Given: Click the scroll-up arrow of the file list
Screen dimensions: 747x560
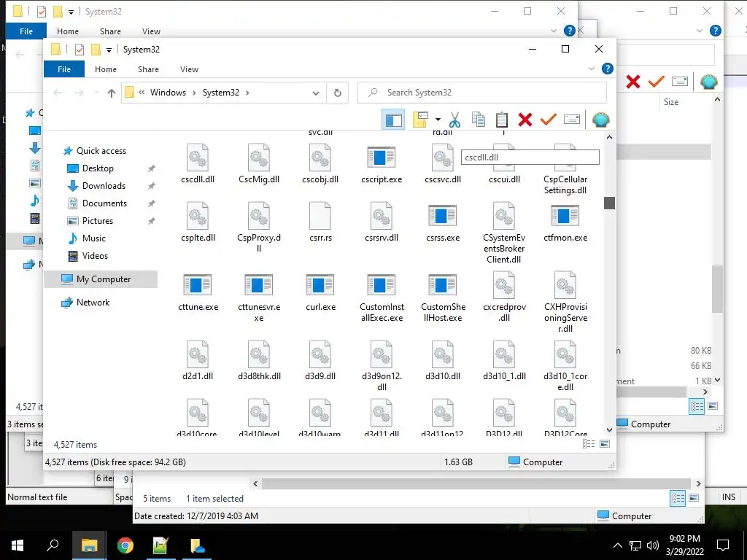Looking at the screenshot, I should click(609, 138).
